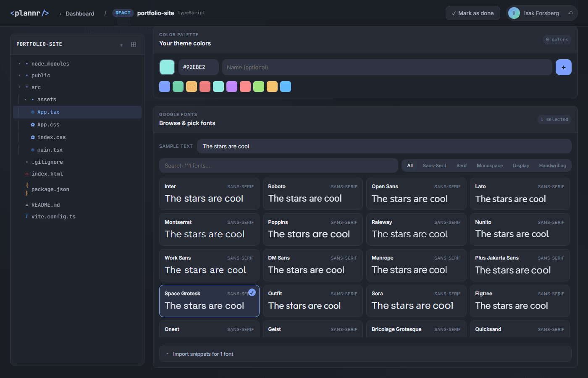Click the color Name (optional) field
The image size is (588, 378).
(387, 67)
